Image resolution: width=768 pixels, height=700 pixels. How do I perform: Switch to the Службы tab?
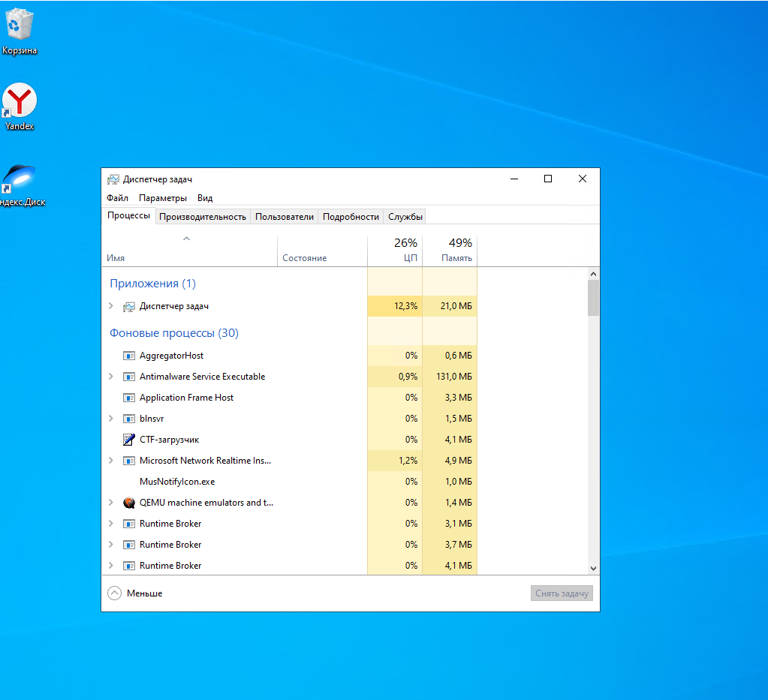[405, 217]
